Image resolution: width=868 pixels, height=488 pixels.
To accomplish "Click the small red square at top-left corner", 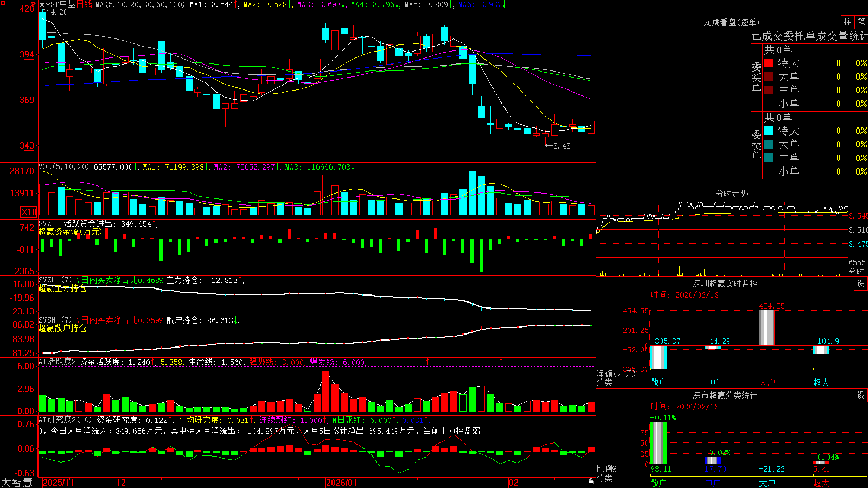I will [x=3, y=3].
